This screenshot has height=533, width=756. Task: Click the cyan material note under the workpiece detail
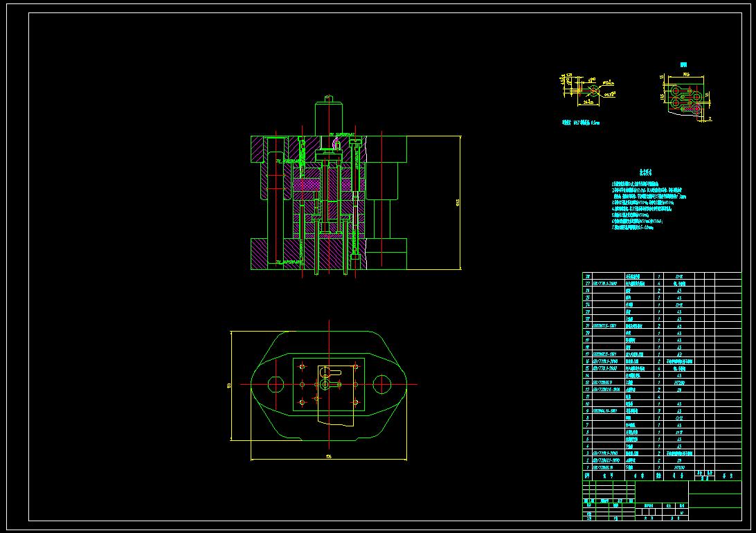click(x=580, y=123)
